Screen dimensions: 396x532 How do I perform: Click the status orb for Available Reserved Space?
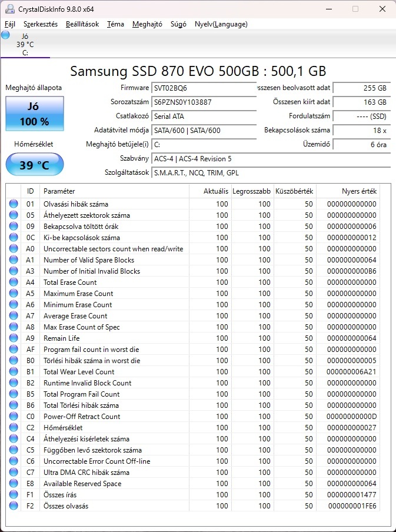click(x=14, y=484)
